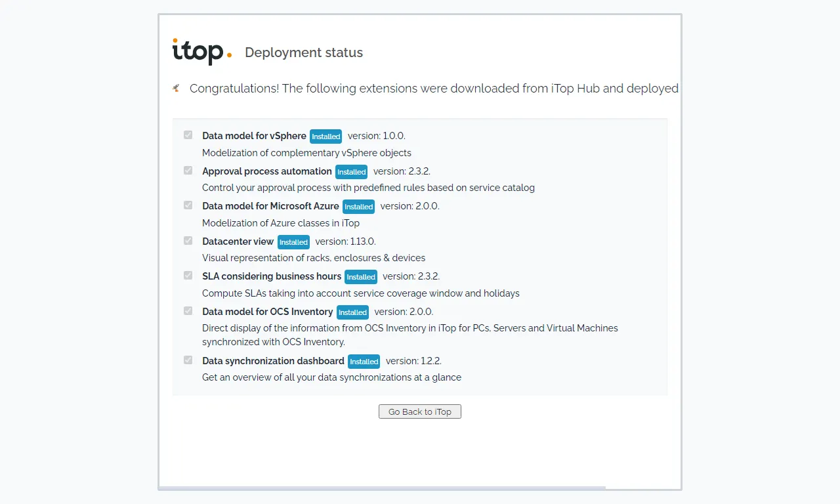Click the Installed badge for Datacenter view
The width and height of the screenshot is (840, 504).
(293, 242)
